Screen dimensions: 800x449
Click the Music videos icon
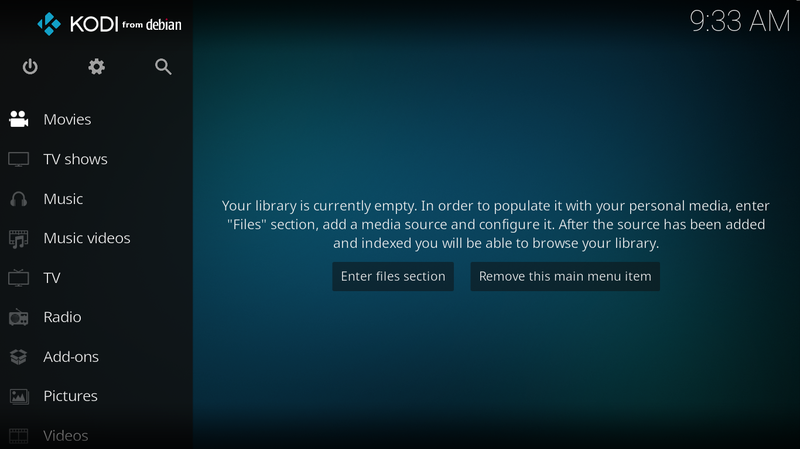[x=19, y=238]
